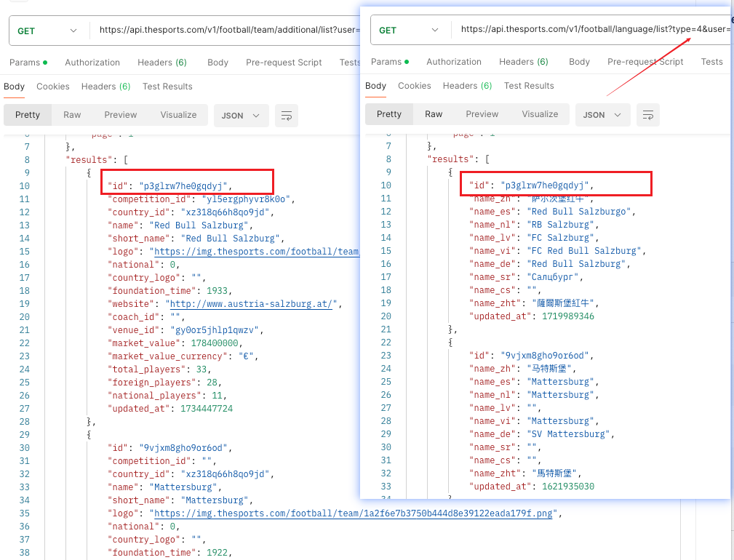Click line number 22 in right response gutter

tap(386, 343)
